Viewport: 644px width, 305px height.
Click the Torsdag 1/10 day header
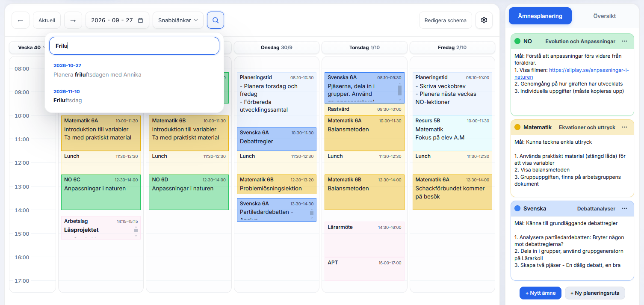click(x=364, y=47)
